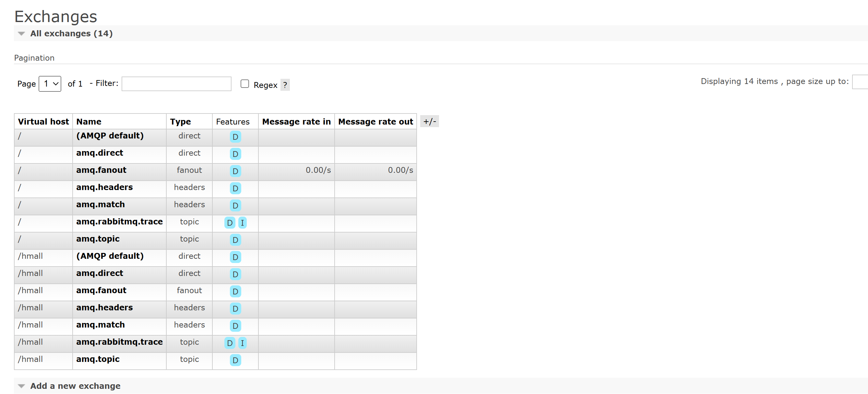Expand the Add a new exchange section

click(x=75, y=386)
